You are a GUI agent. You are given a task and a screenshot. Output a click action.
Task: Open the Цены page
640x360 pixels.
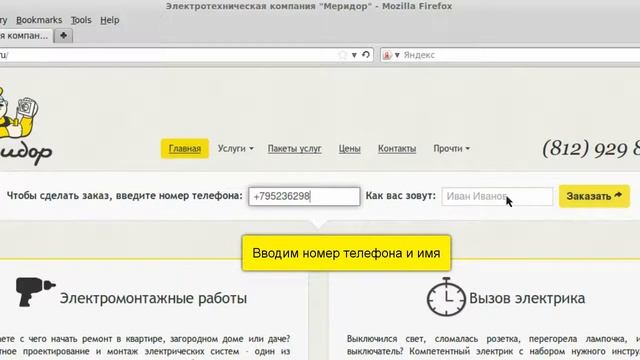pyautogui.click(x=349, y=149)
